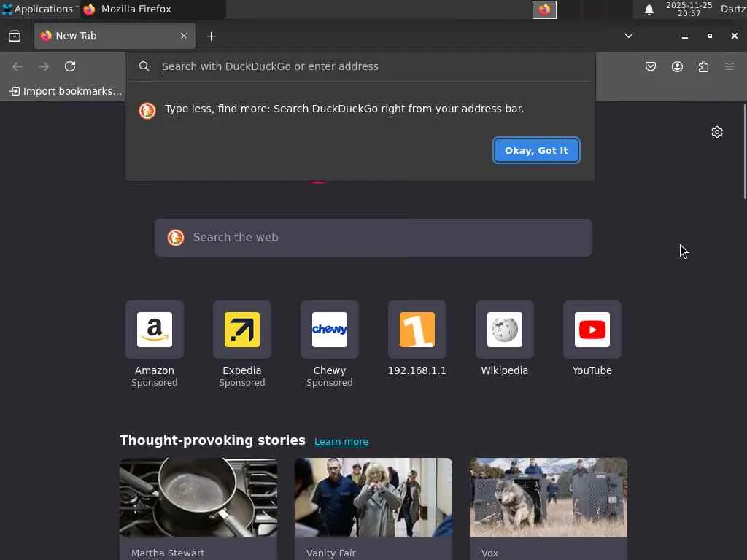Click Mozilla Firefox taskbar button
This screenshot has height=560, width=747.
coord(152,9)
